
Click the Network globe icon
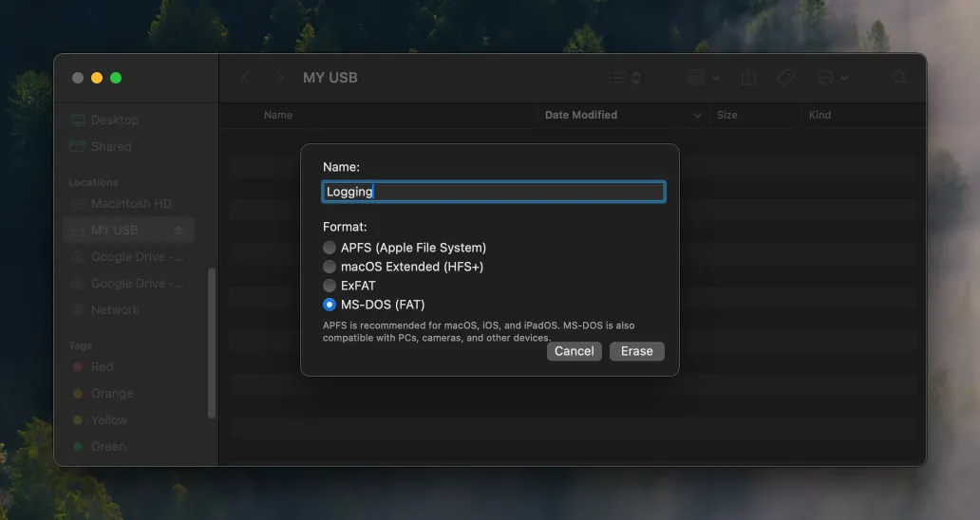pyautogui.click(x=78, y=309)
